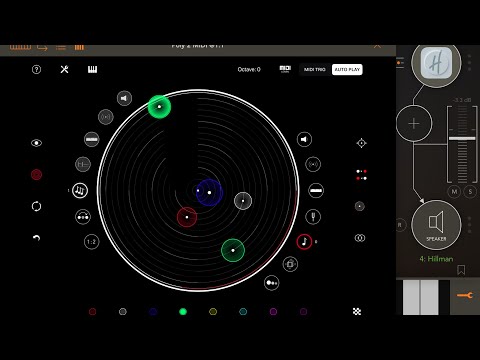480x360 pixels.
Task: Click the crosshair target icon
Action: (x=361, y=143)
